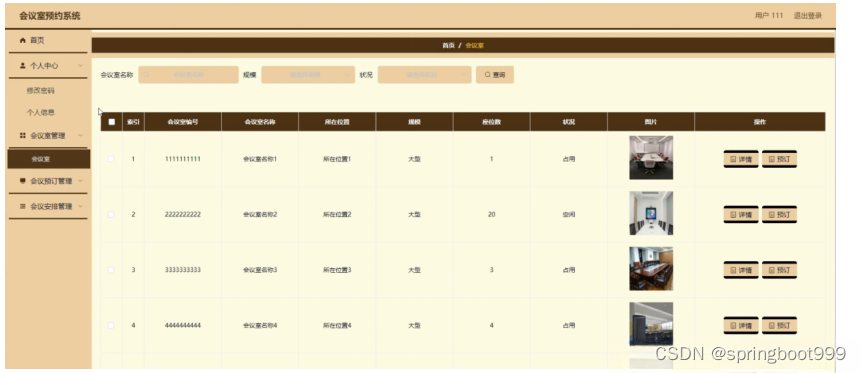Click the magnifier icon in 会议室名称 field
861x373 pixels.
[146, 75]
